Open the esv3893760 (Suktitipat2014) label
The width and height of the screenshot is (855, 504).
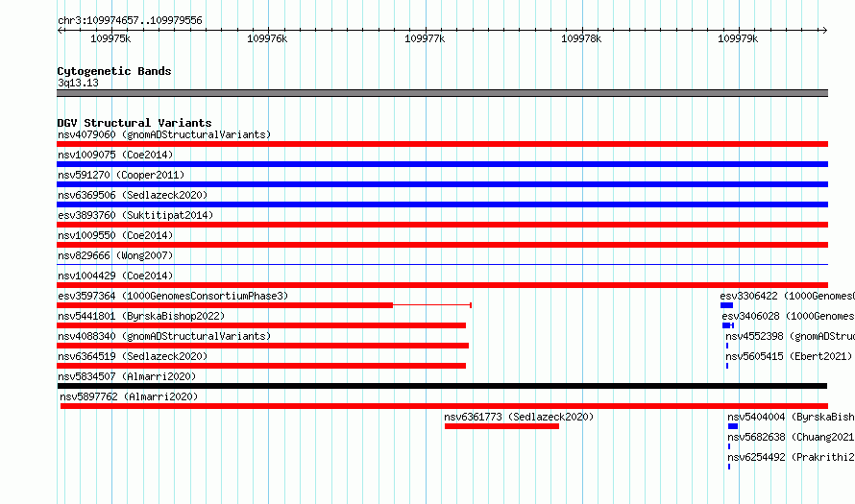135,215
